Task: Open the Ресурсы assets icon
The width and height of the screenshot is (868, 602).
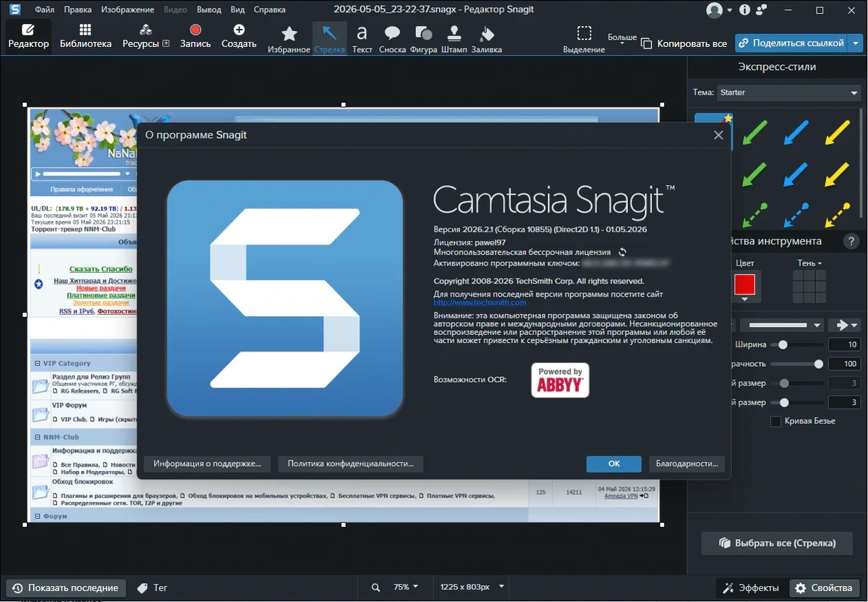Action: click(x=145, y=30)
